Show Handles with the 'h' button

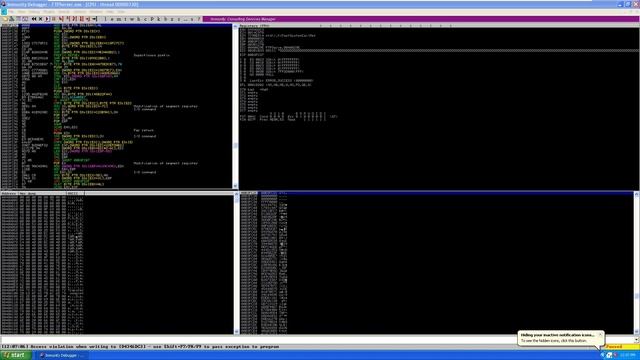point(139,19)
